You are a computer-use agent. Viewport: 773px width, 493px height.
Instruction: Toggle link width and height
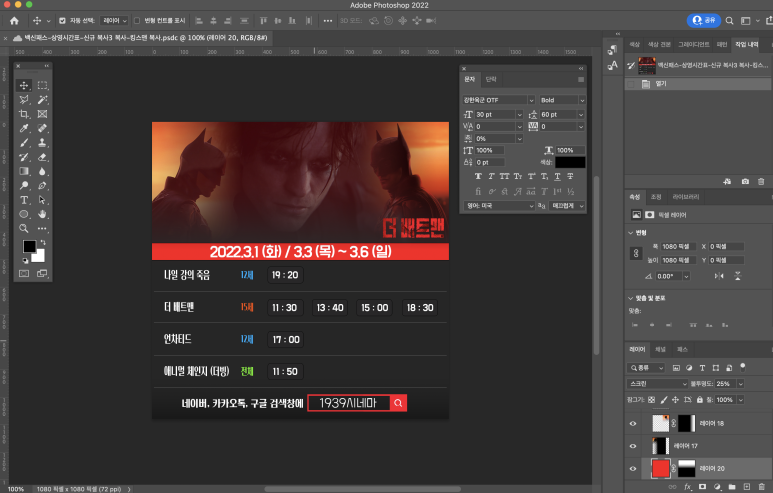tap(636, 253)
